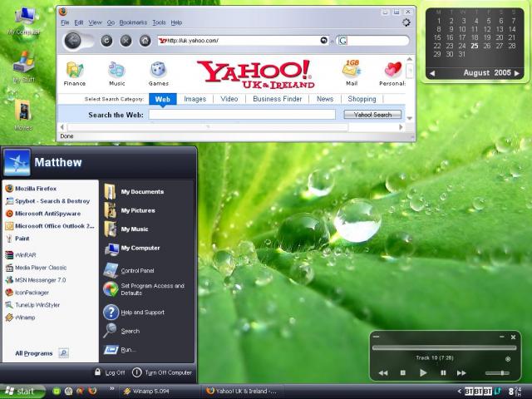Open Control Panel
Image resolution: width=532 pixels, height=399 pixels.
coord(129,270)
